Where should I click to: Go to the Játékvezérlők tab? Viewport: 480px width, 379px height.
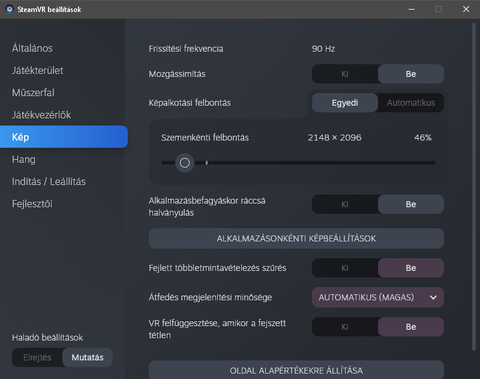tap(41, 115)
